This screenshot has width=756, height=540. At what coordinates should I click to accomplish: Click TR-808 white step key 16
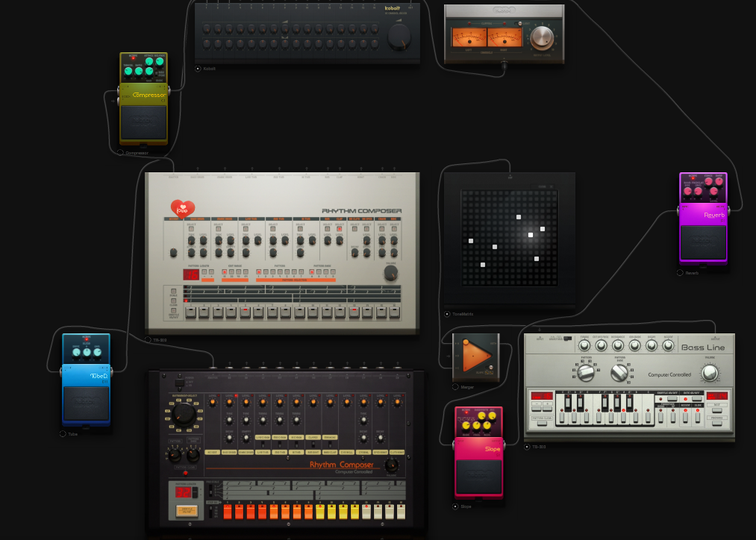coord(402,512)
